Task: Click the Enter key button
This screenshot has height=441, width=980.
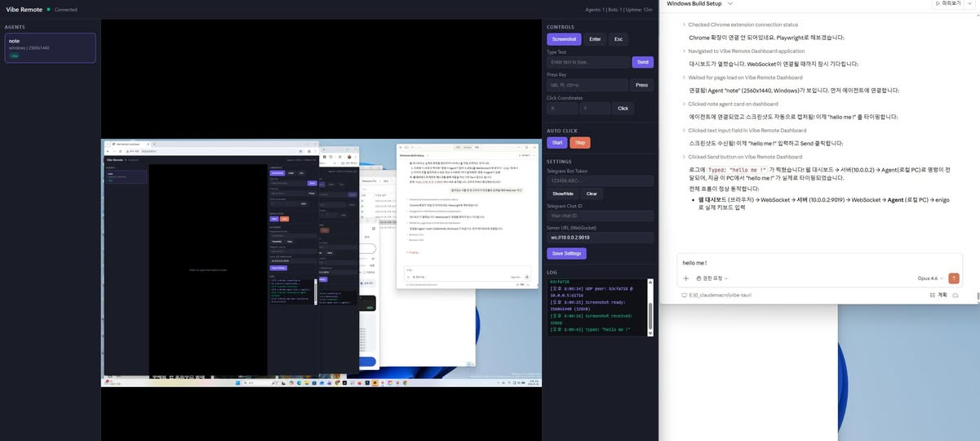Action: (x=595, y=39)
